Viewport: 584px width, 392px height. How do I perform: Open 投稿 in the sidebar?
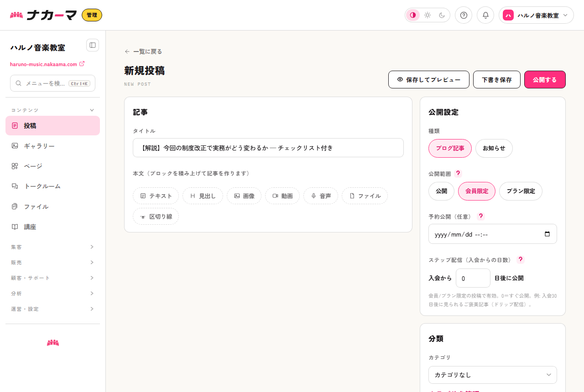(x=52, y=125)
